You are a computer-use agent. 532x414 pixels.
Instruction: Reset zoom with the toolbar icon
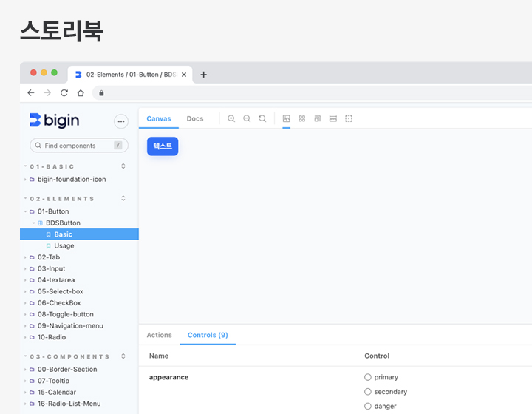pos(262,118)
